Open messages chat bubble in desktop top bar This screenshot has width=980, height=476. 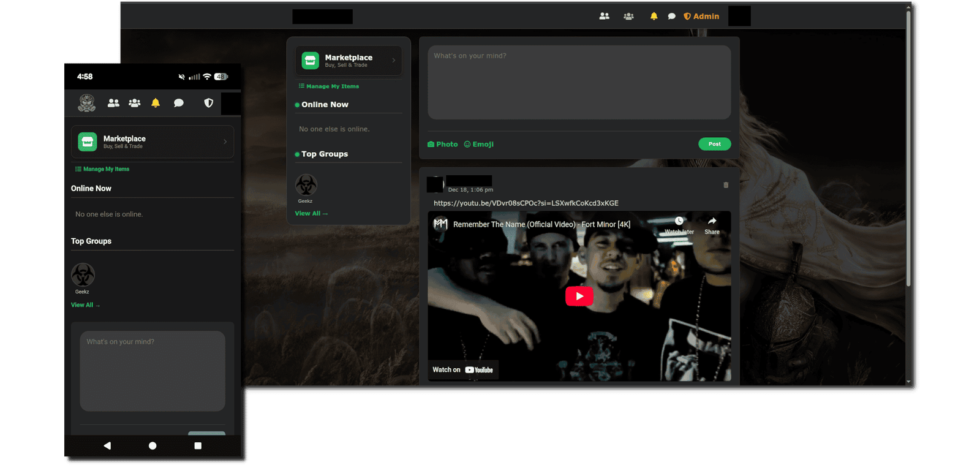[x=671, y=17]
